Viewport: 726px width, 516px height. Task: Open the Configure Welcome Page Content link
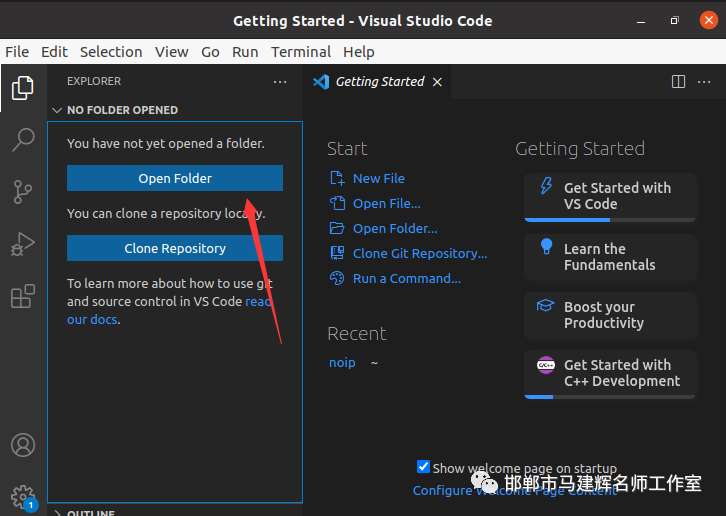point(515,491)
